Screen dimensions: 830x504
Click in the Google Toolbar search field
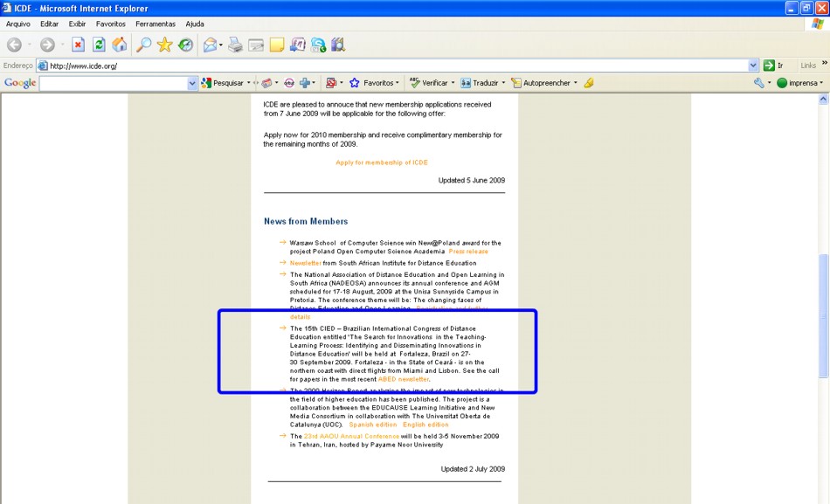(x=114, y=83)
